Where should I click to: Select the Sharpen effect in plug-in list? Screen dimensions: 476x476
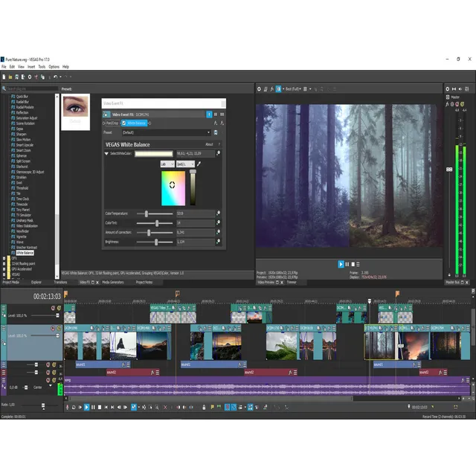tap(22, 134)
